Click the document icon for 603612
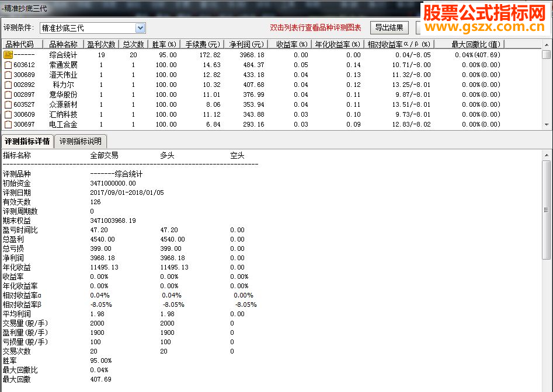553x392 pixels. (8, 65)
